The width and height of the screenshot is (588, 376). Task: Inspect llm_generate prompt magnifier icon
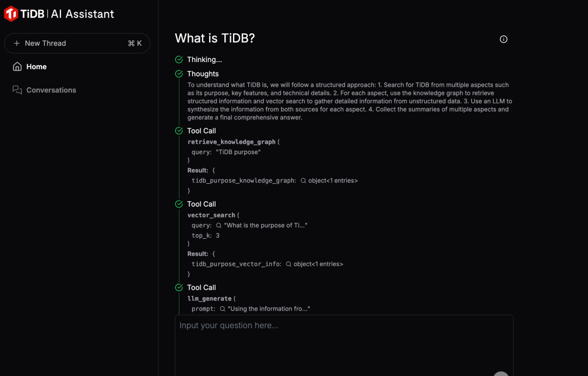[x=222, y=309]
